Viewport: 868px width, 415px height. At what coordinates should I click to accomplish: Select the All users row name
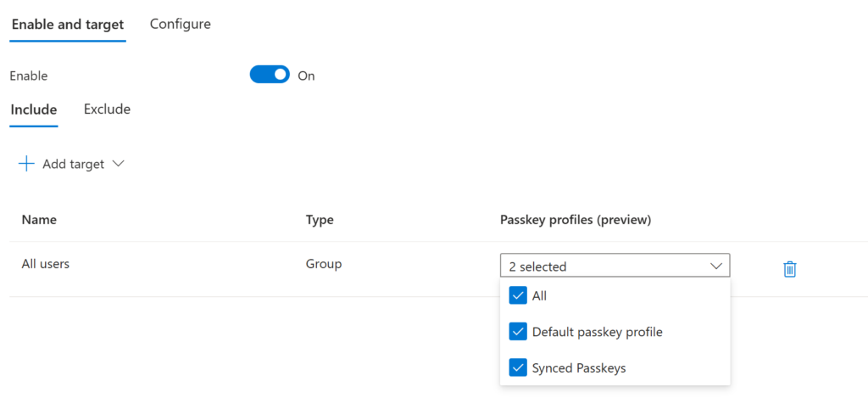coord(46,264)
